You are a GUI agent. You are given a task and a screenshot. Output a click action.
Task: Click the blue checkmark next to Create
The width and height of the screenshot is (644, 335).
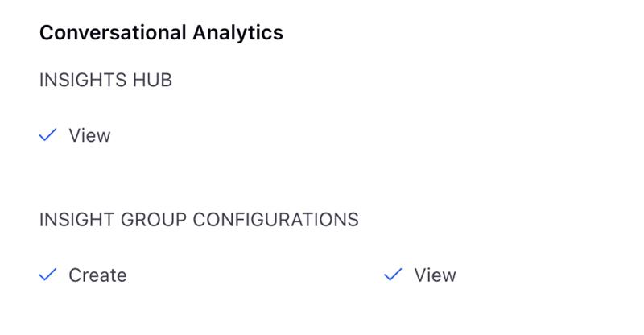tap(47, 275)
